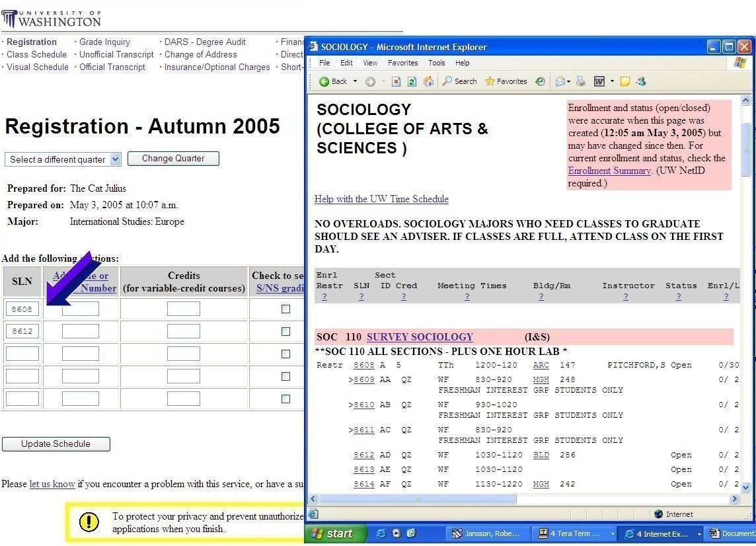Click the Messenger icon in IE toolbar

641,81
